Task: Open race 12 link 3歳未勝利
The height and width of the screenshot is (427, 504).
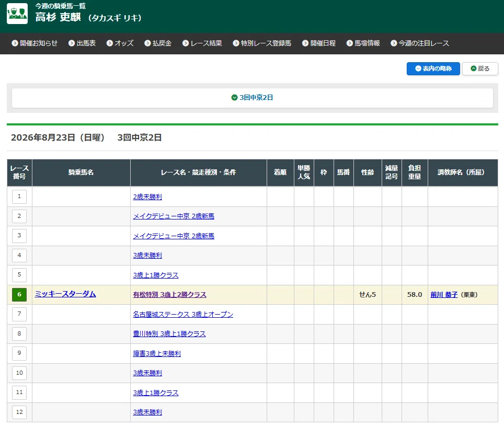Action: tap(147, 412)
